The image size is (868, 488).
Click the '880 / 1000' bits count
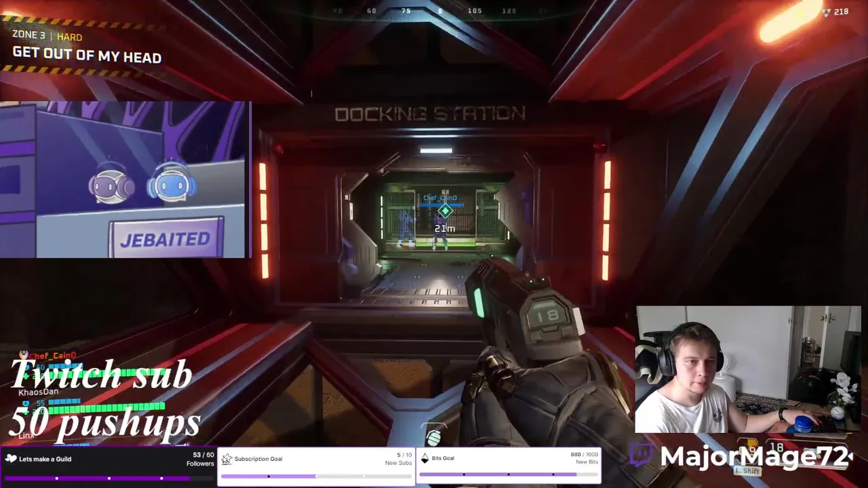585,454
